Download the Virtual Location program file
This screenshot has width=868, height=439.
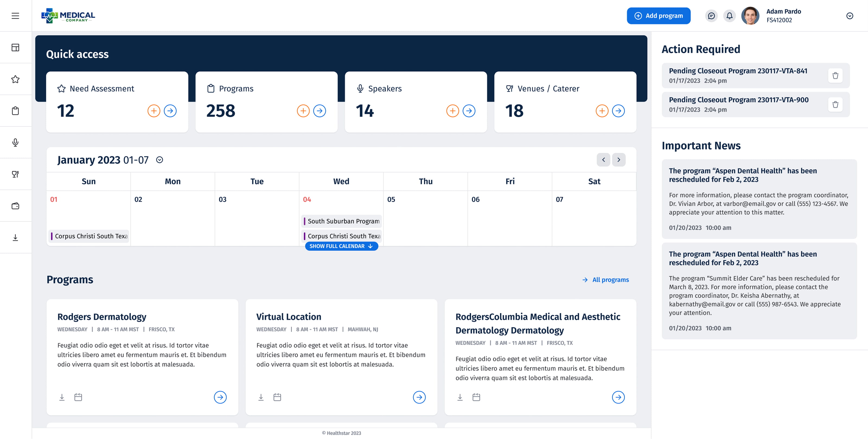coord(261,397)
